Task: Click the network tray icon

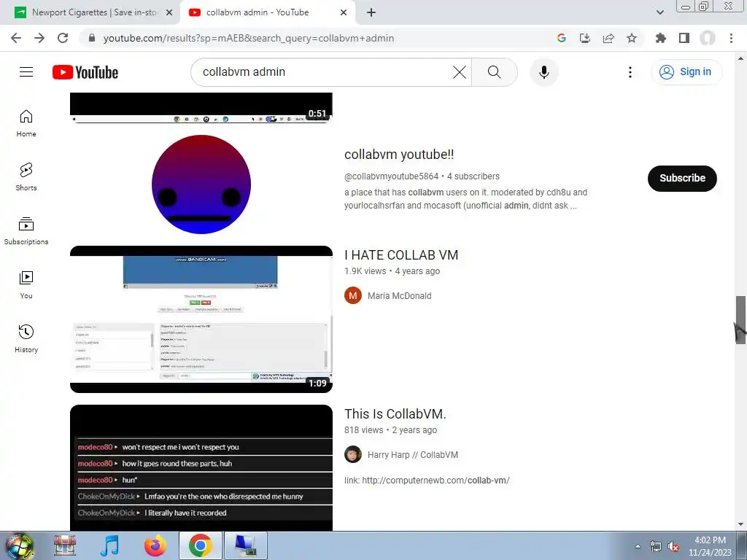Action: [656, 547]
